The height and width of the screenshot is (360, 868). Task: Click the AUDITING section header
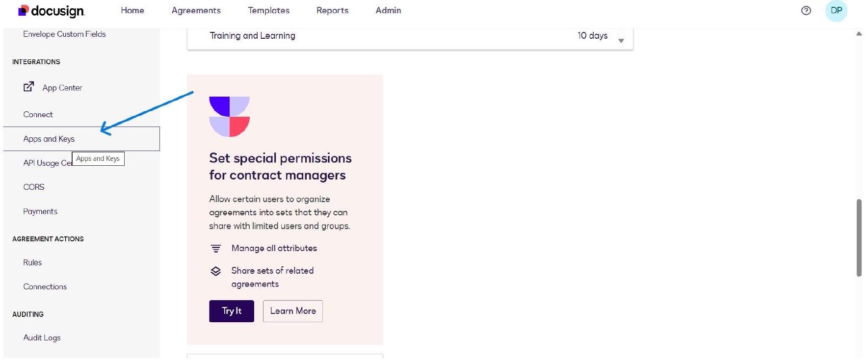pos(28,314)
